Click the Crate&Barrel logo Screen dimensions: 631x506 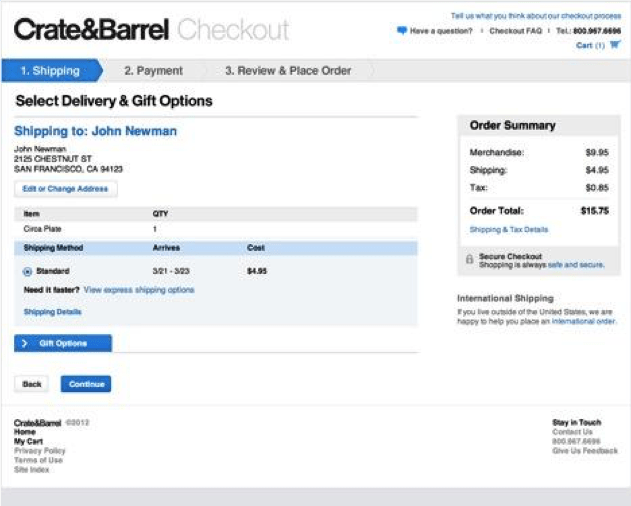[91, 30]
